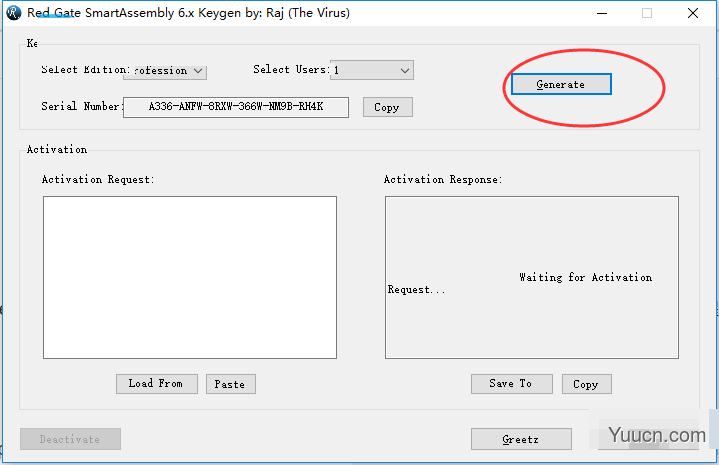Screen dimensions: 719x465
Task: Click inside the Activation Response box
Action: point(531,277)
